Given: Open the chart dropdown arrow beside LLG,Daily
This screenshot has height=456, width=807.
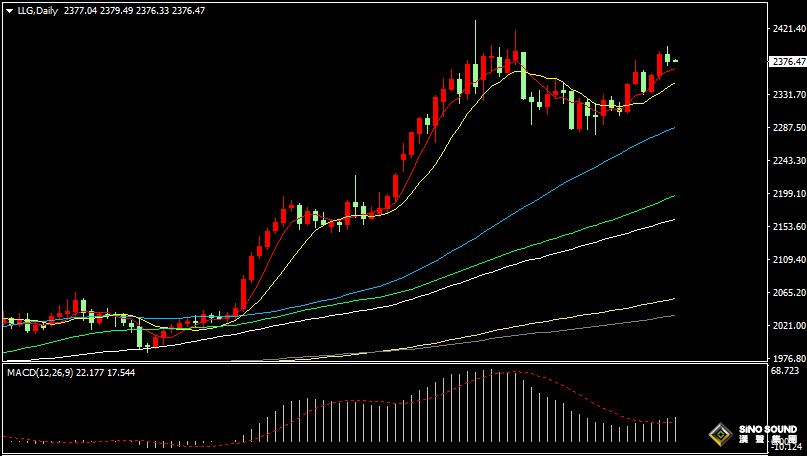Looking at the screenshot, I should [x=9, y=11].
